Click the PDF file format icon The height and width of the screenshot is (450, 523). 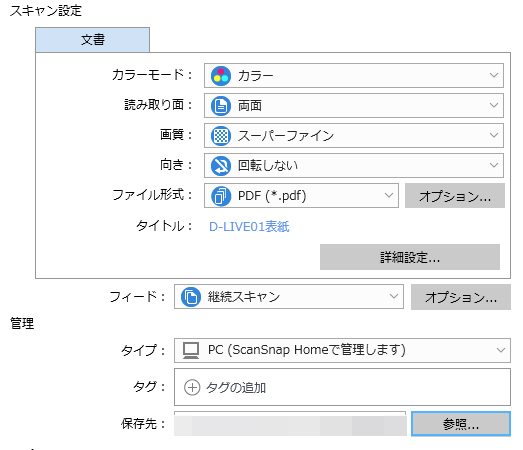pos(221,196)
